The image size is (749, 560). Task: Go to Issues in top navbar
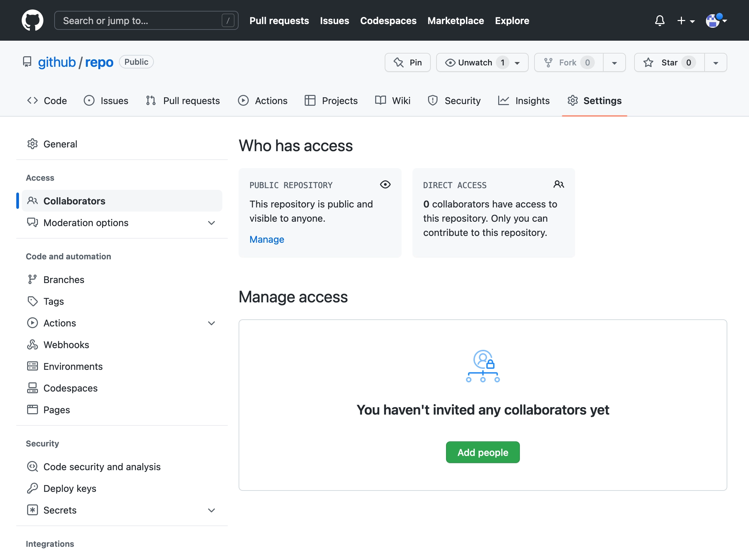point(335,21)
